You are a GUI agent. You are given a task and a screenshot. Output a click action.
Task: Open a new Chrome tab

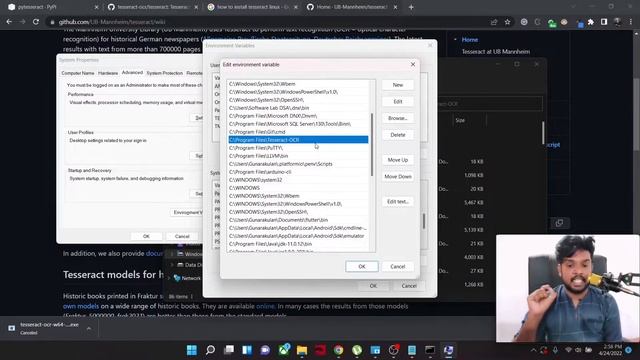(x=411, y=7)
